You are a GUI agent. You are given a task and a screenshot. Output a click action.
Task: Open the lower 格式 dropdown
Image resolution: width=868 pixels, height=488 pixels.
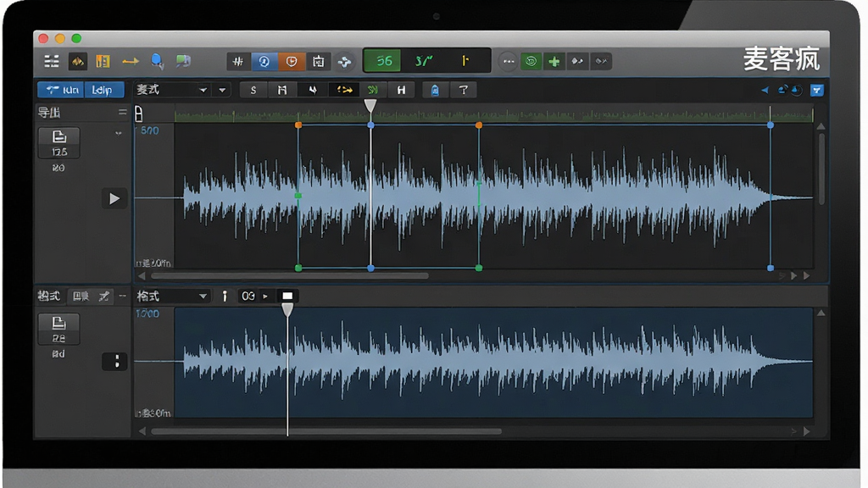(x=172, y=296)
